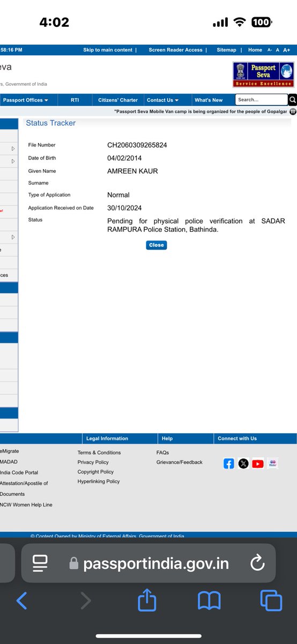This screenshot has height=644, width=297.
Task: Open India Code Portal link
Action: point(19,472)
